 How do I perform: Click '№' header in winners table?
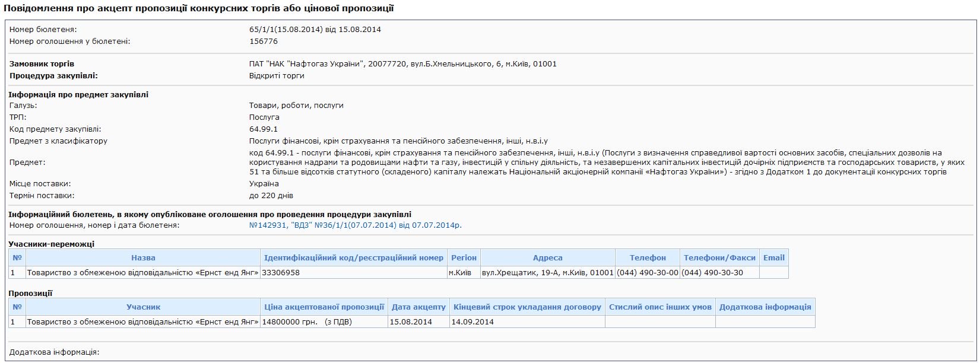(x=17, y=257)
